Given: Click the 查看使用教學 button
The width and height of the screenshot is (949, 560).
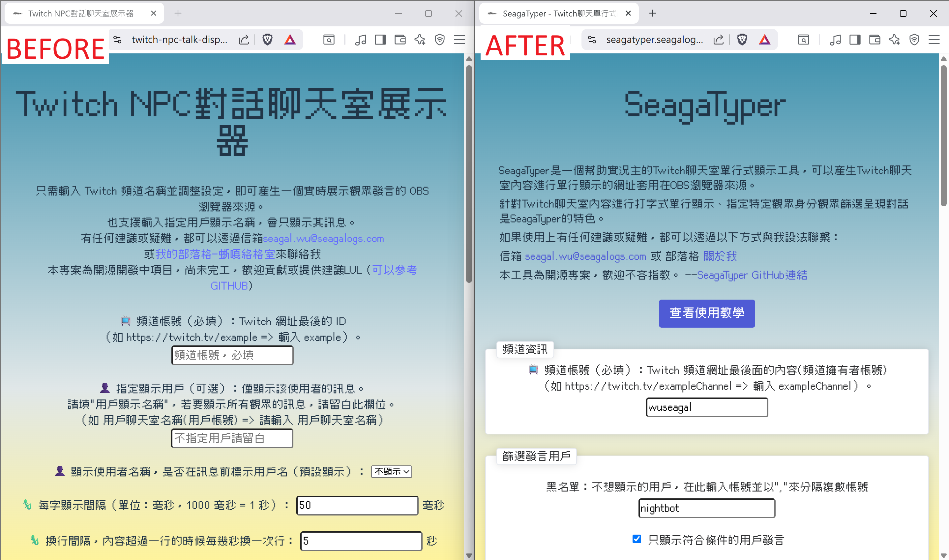Looking at the screenshot, I should (x=706, y=313).
